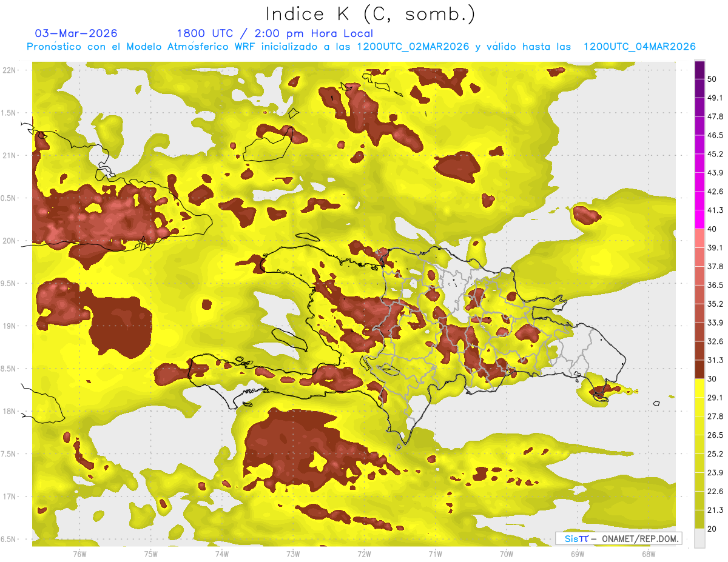Pick the light gray swatch below the 20 label

tap(699, 538)
